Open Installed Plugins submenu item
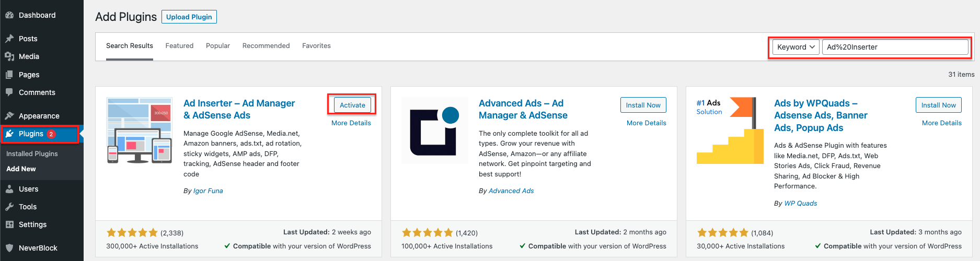The width and height of the screenshot is (980, 261). pyautogui.click(x=32, y=154)
